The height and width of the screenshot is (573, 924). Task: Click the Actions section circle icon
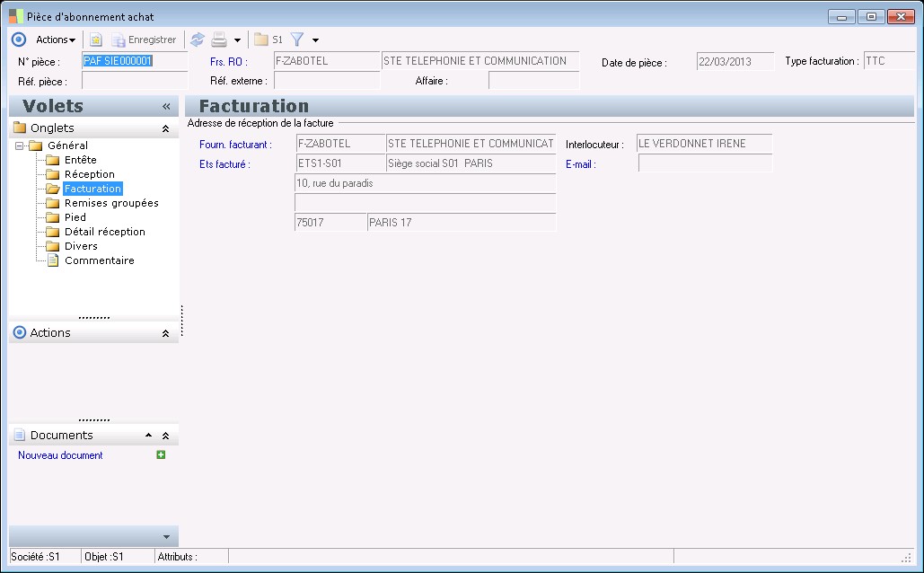click(x=20, y=332)
